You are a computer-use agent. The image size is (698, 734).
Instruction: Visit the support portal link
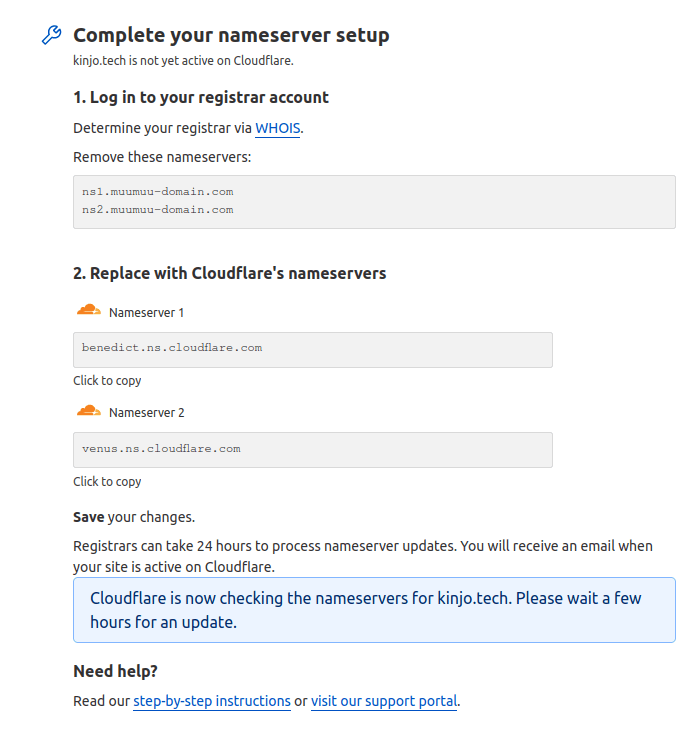384,701
